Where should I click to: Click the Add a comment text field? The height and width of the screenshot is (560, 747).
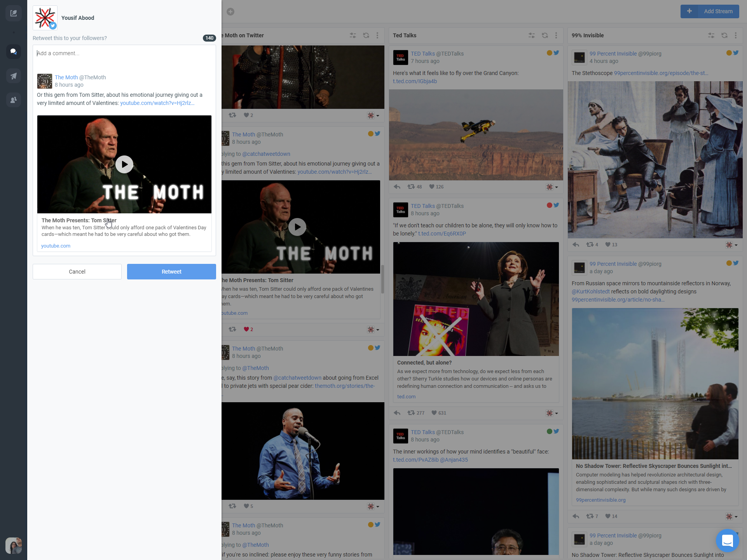(124, 54)
